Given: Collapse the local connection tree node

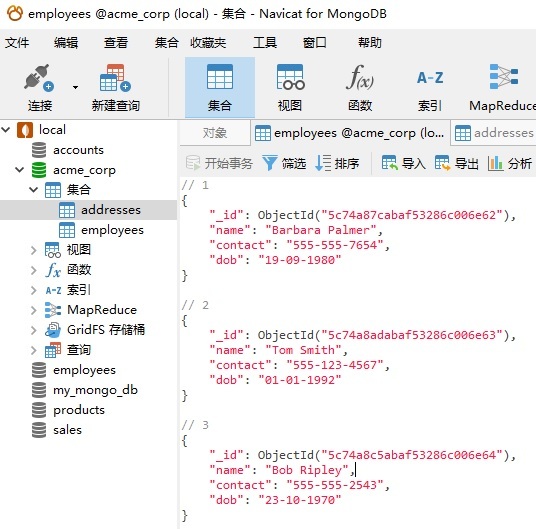Looking at the screenshot, I should click(x=6, y=130).
